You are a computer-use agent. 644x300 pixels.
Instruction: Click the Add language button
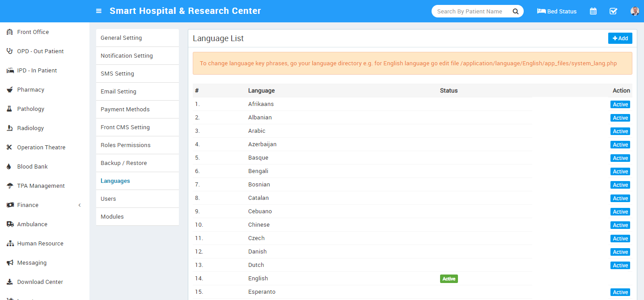(x=620, y=38)
